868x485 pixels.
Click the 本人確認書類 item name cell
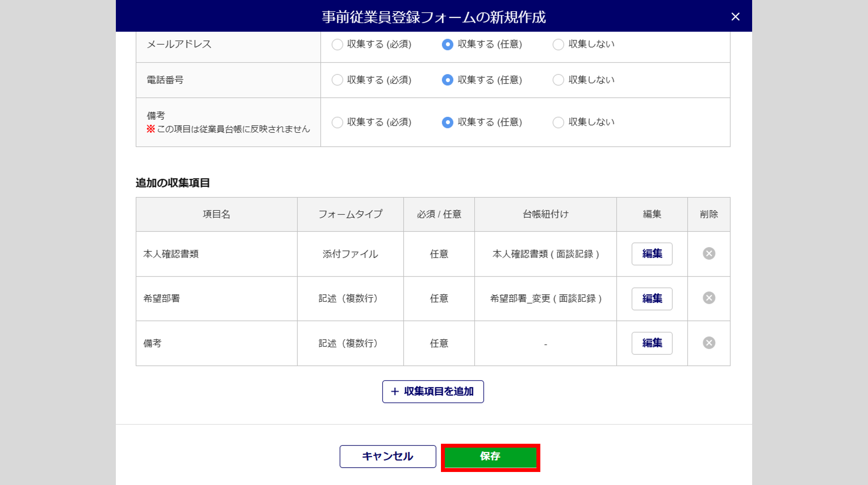point(217,254)
